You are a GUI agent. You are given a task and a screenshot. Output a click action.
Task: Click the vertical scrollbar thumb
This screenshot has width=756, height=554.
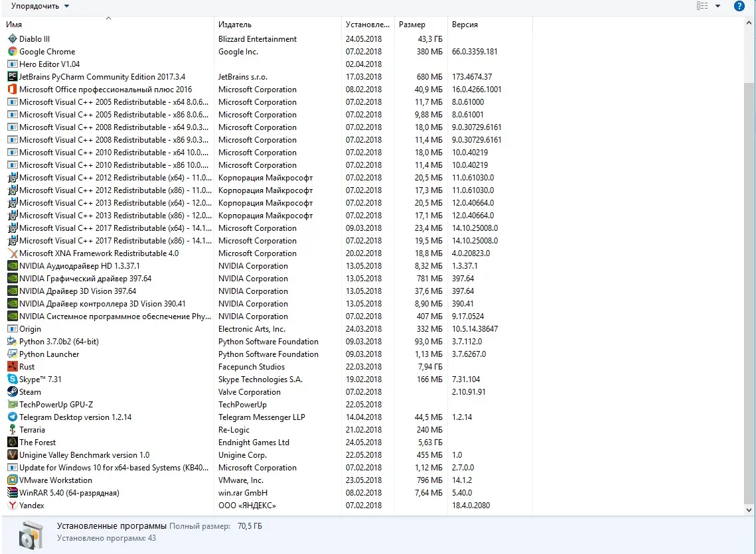coord(749,293)
